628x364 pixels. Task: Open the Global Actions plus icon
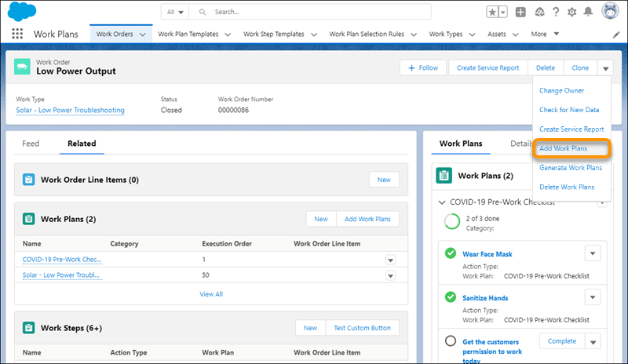(520, 12)
